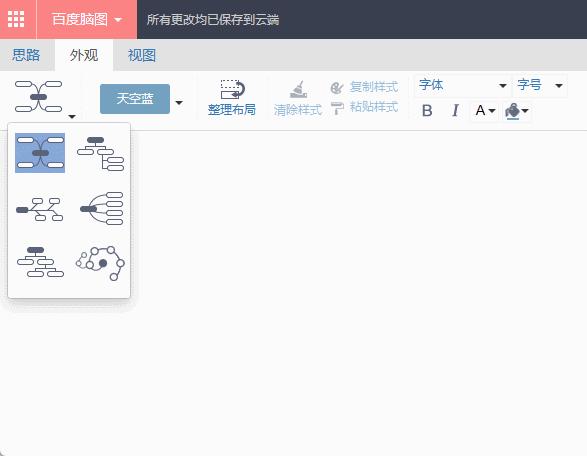Click the 天空蓝 theme button
The width and height of the screenshot is (587, 456).
click(135, 99)
